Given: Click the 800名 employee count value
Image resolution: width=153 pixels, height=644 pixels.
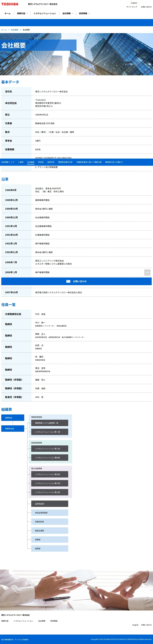Looking at the screenshot, I should [38, 149].
